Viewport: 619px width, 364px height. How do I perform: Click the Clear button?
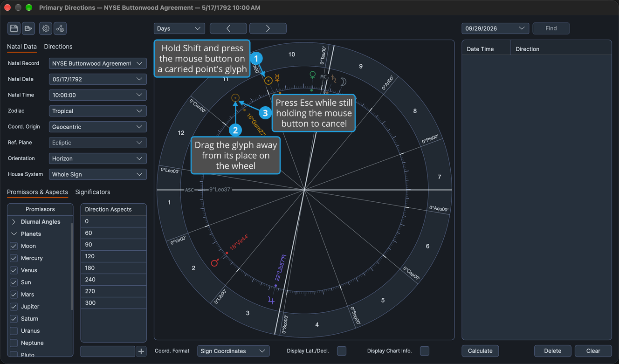click(x=593, y=351)
